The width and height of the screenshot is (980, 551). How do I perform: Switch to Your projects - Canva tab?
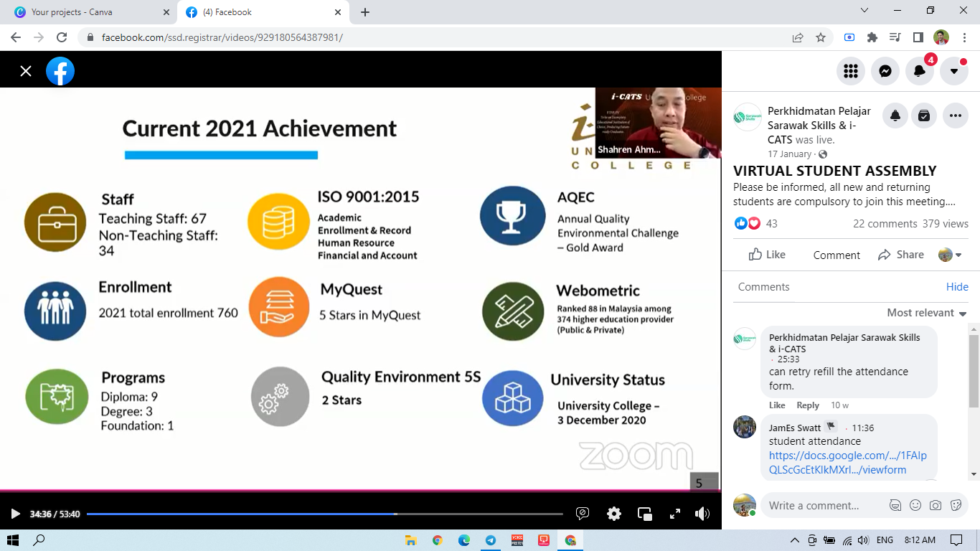[72, 12]
